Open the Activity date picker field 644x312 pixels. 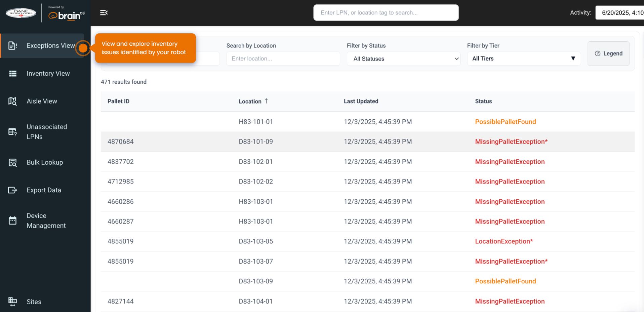tap(620, 13)
